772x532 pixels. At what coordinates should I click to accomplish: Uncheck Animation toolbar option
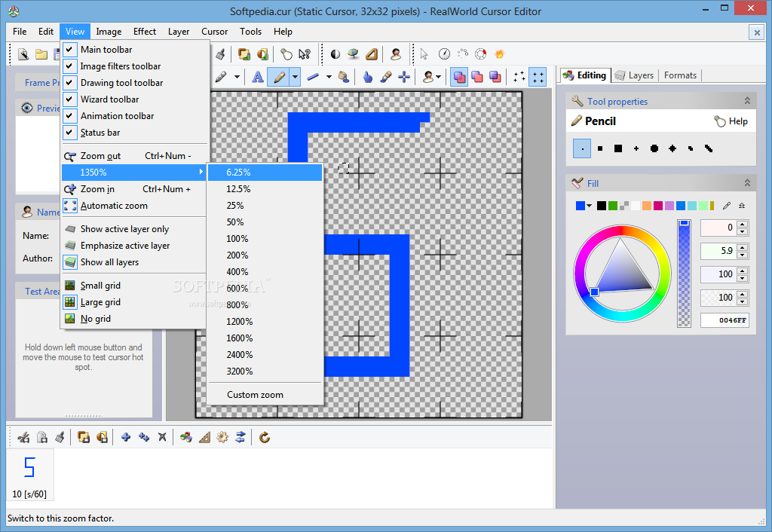coord(134,116)
